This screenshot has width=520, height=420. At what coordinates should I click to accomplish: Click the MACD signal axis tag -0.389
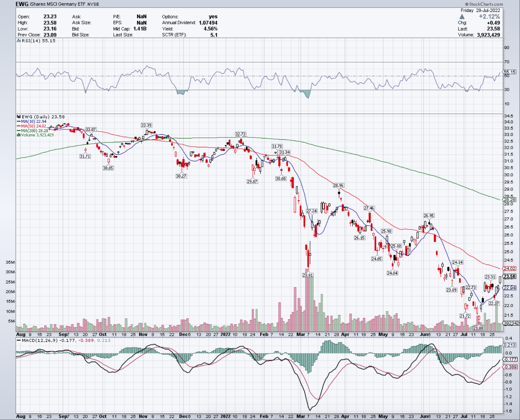[510, 367]
